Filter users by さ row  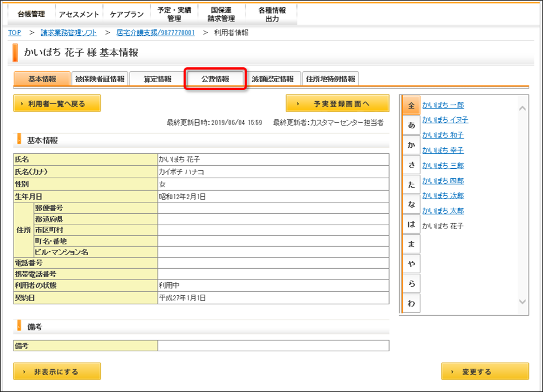point(411,165)
